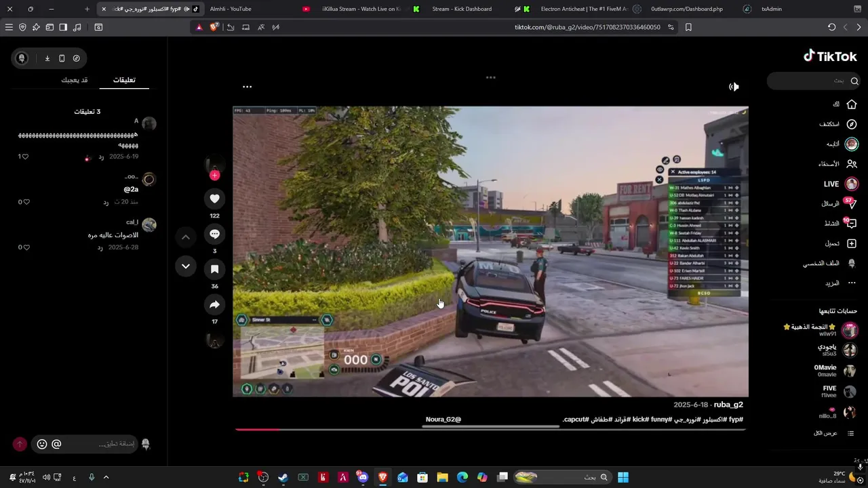Open Discord from the taskbar
Screen dimensions: 868x488
(x=363, y=477)
